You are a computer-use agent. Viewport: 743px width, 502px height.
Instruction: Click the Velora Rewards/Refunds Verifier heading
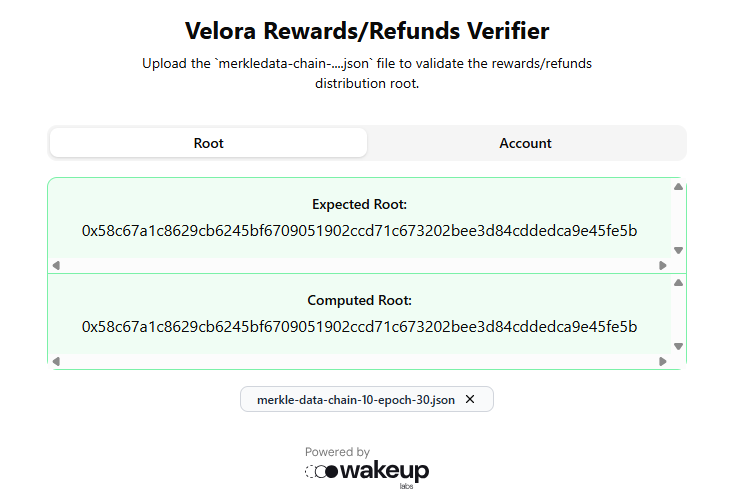point(367,31)
